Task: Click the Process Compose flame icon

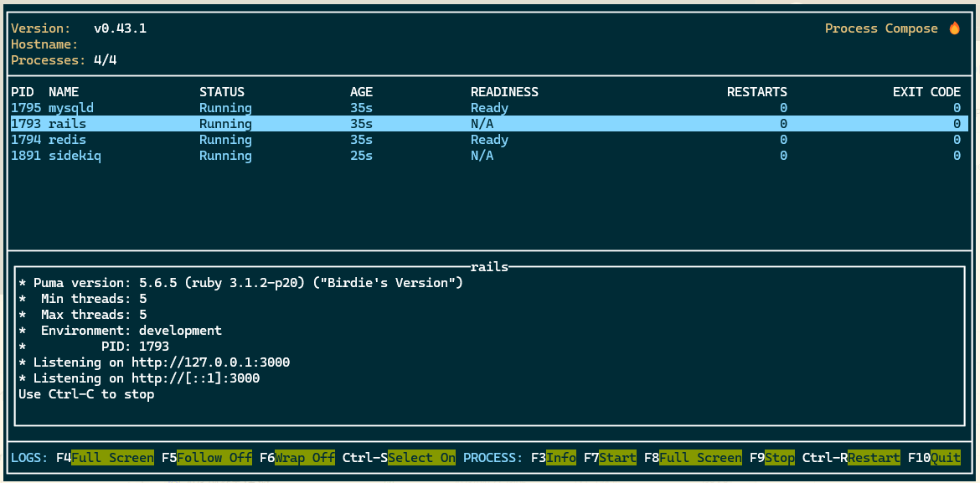Action: point(954,28)
